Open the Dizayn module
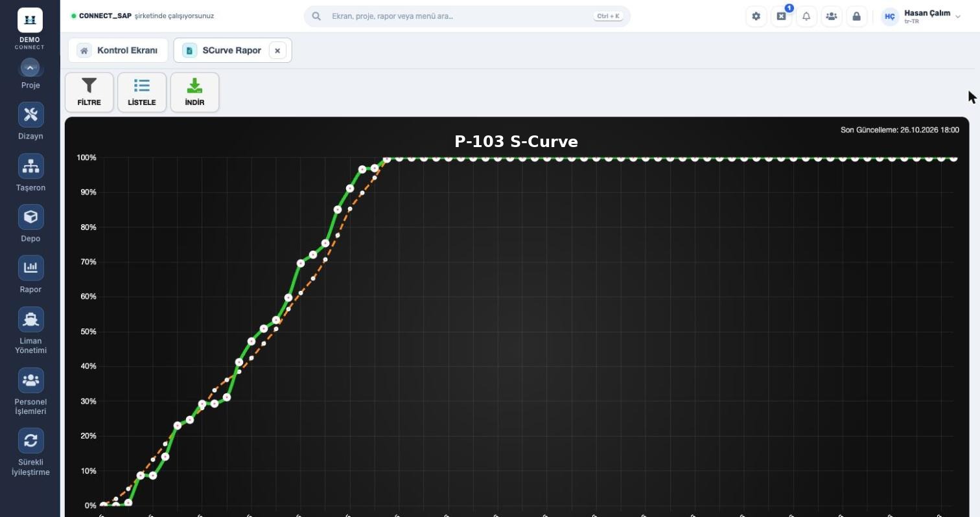The height and width of the screenshot is (517, 980). tap(30, 121)
